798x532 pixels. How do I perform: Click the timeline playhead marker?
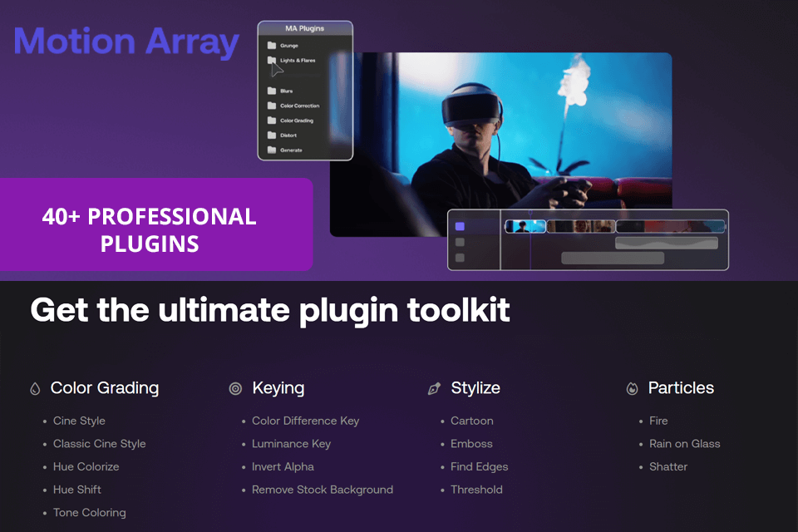[x=530, y=212]
